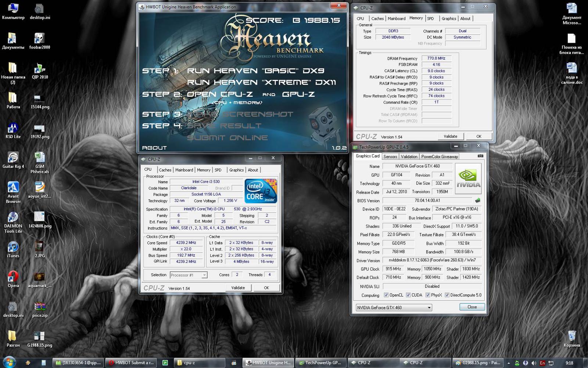Open 2.JPG desktop file
The width and height of the screenshot is (588, 368).
coord(40,249)
